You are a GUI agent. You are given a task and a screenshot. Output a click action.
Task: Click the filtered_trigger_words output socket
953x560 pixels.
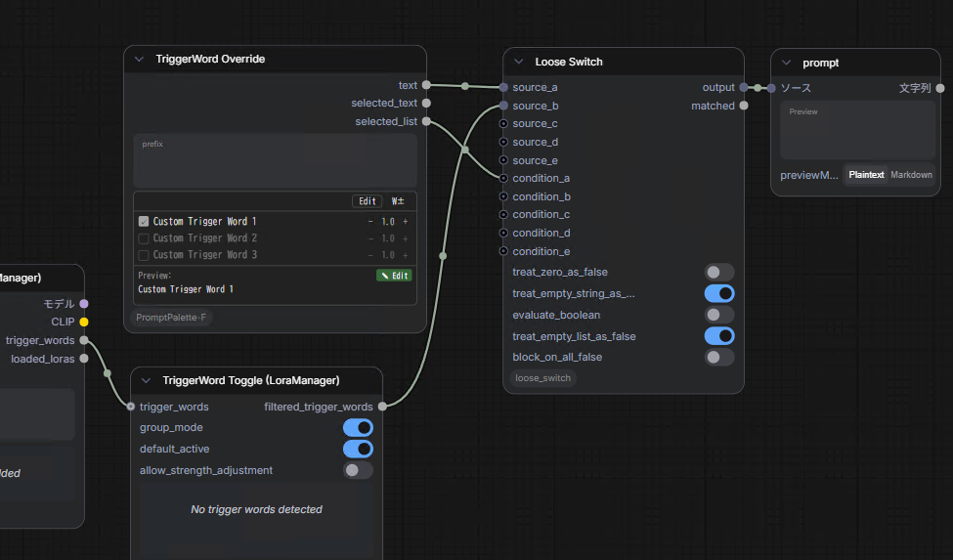pos(382,407)
